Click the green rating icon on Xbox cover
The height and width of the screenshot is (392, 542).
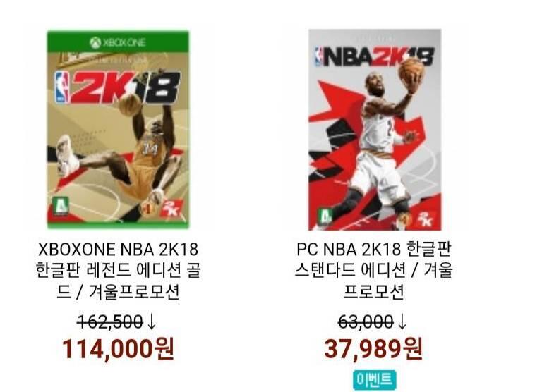tap(61, 206)
